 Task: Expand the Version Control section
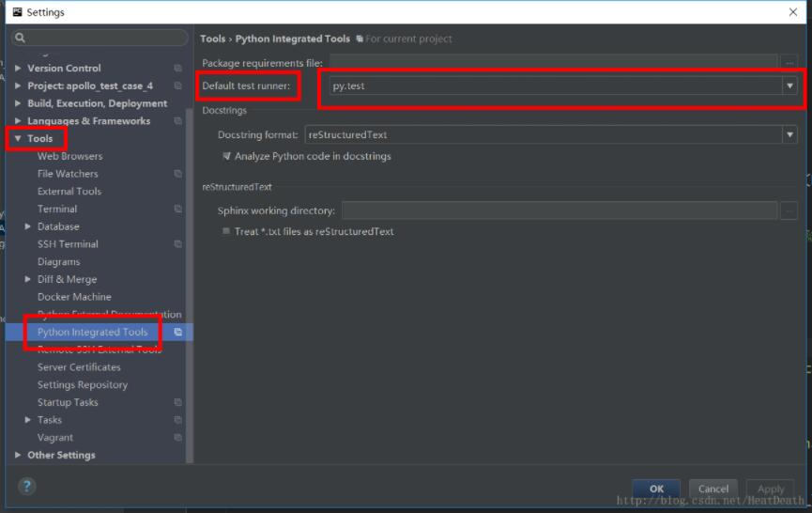point(18,68)
